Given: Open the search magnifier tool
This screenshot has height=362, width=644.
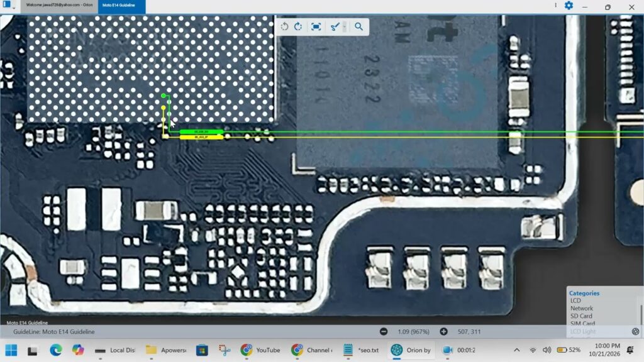Looking at the screenshot, I should (x=358, y=26).
